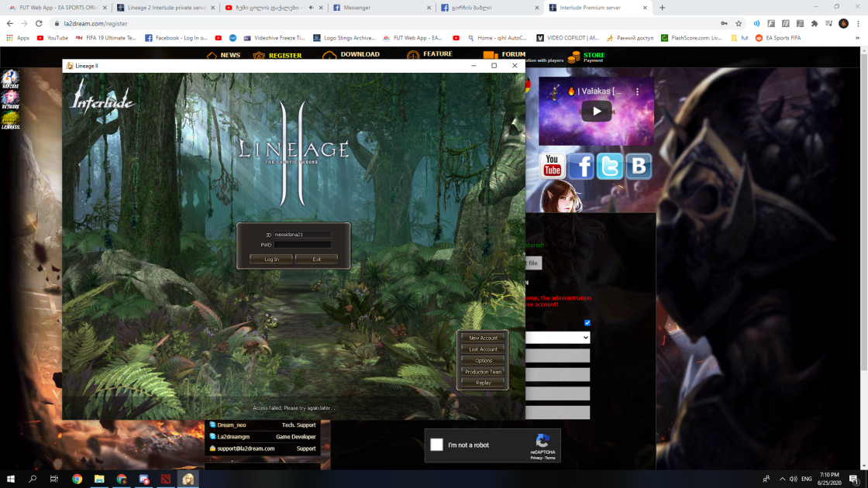
Task: Click the New Account button
Action: [483, 338]
